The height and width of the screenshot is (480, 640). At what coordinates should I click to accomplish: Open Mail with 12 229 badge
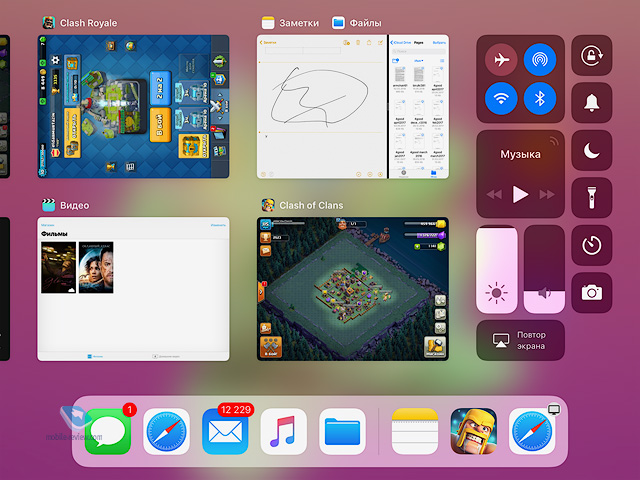pos(225,431)
